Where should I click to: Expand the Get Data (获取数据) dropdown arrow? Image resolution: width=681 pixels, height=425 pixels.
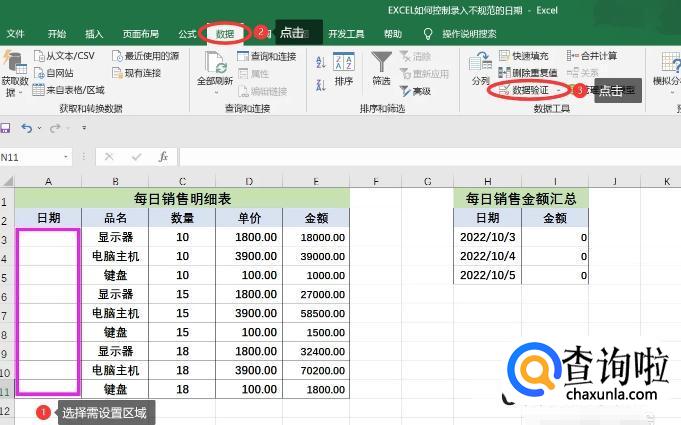click(20, 92)
